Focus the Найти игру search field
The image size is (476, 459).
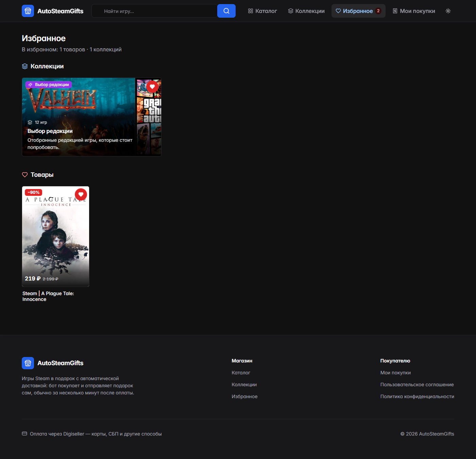154,11
